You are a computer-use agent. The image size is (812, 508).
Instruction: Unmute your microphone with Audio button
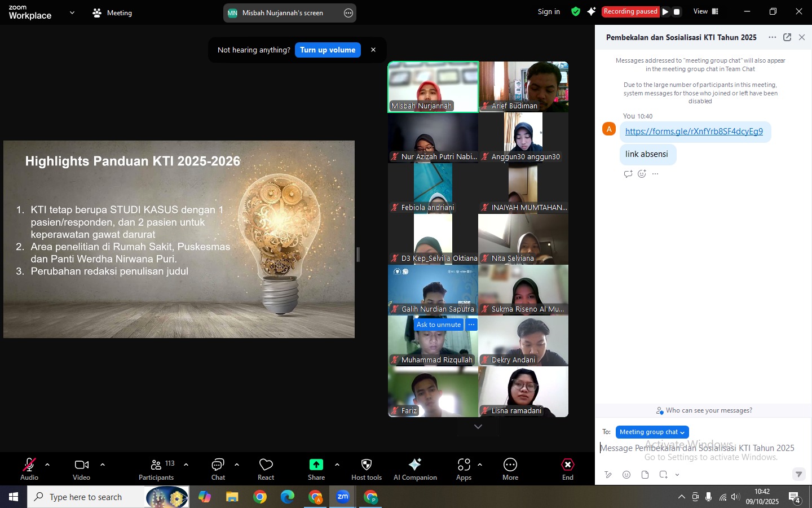click(29, 469)
